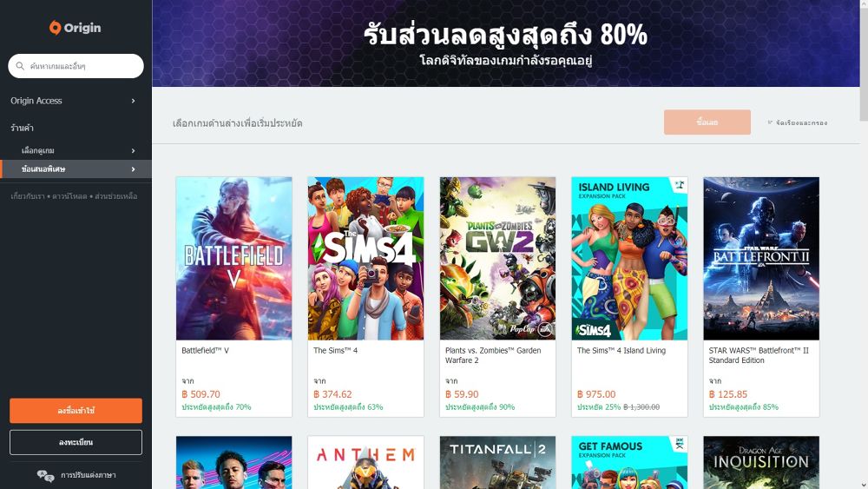This screenshot has height=489, width=868.
Task: Click the search games input field
Action: coord(76,66)
